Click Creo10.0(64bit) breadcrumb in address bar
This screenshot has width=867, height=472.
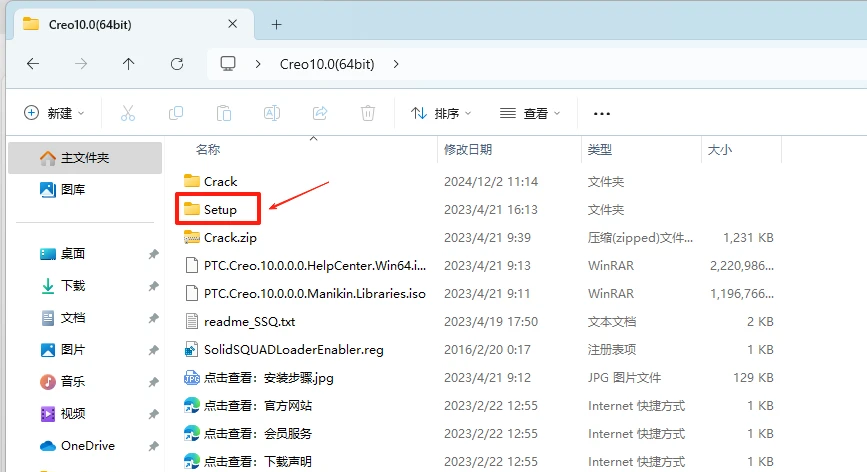click(x=327, y=64)
